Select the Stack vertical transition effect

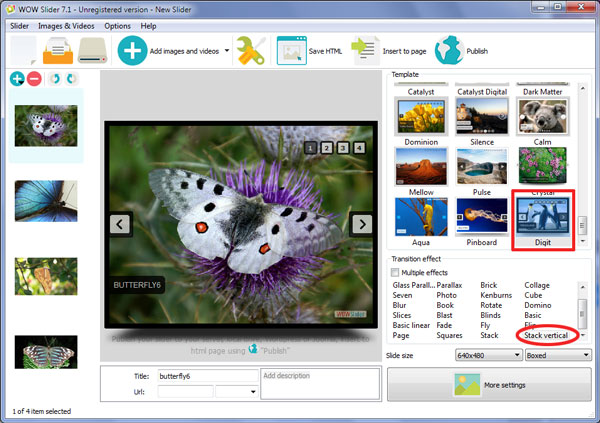[546, 335]
